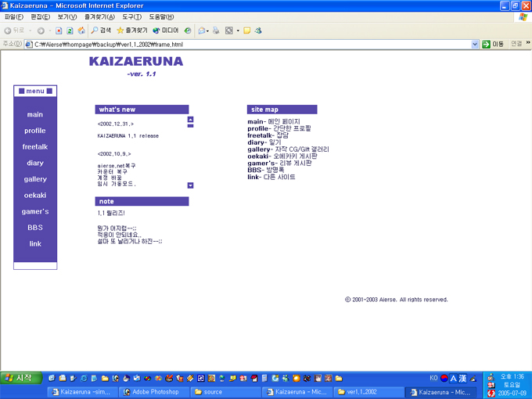
Task: Open the History toolbar icon
Action: pyautogui.click(x=188, y=31)
